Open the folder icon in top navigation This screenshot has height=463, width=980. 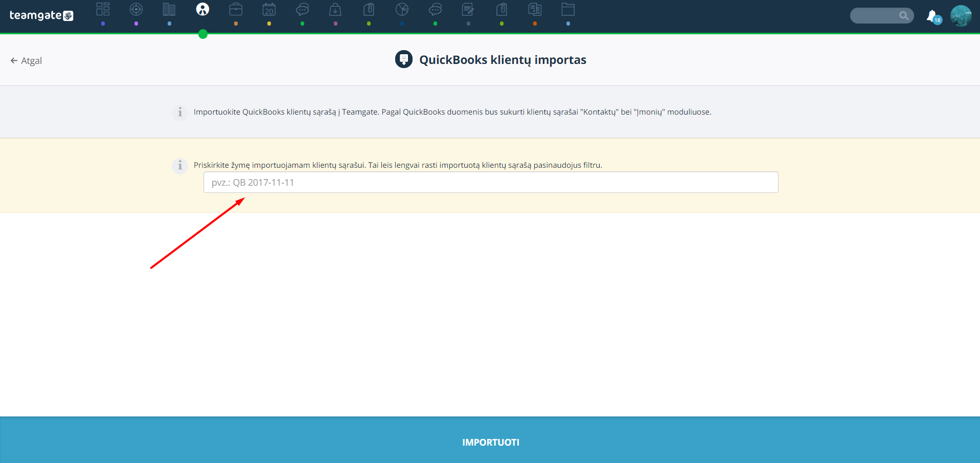pos(568,9)
